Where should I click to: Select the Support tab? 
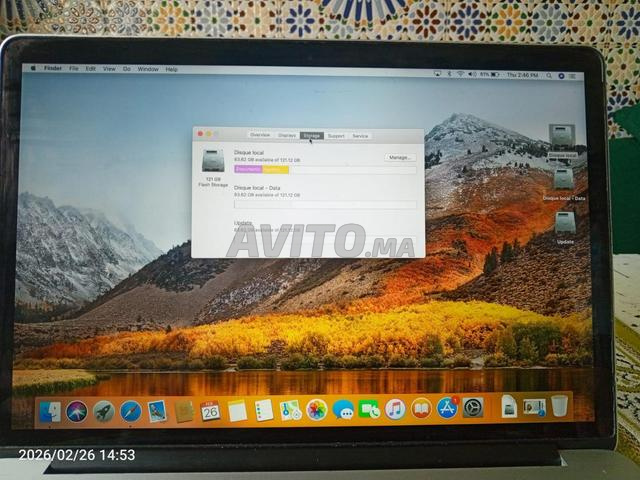point(336,135)
